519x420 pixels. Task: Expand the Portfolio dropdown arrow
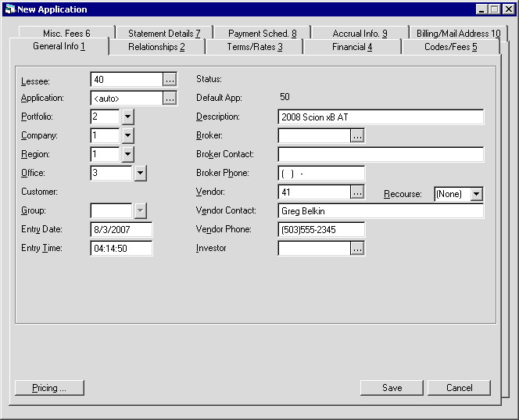coord(127,117)
